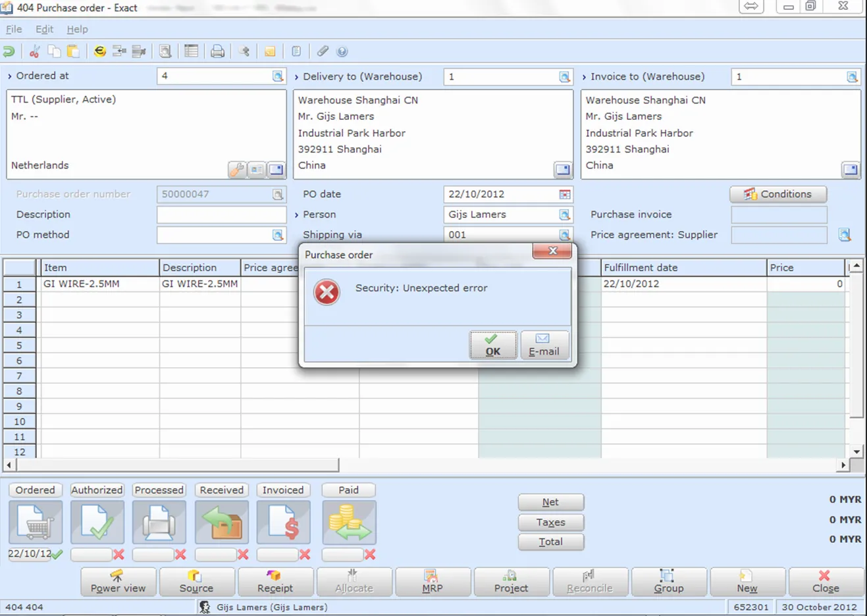Expand the Delivery to (Warehouse) arrow
Image resolution: width=867 pixels, height=616 pixels.
point(297,77)
